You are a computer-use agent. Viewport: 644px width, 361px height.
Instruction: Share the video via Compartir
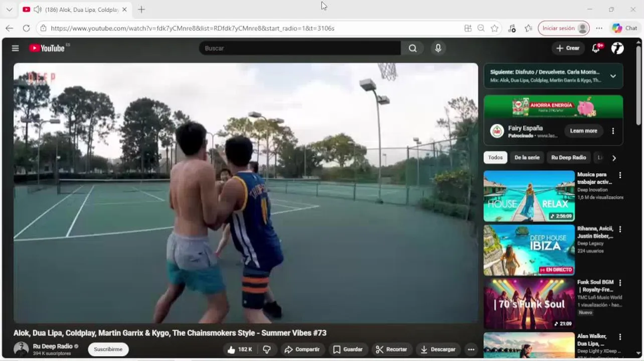tap(302, 349)
